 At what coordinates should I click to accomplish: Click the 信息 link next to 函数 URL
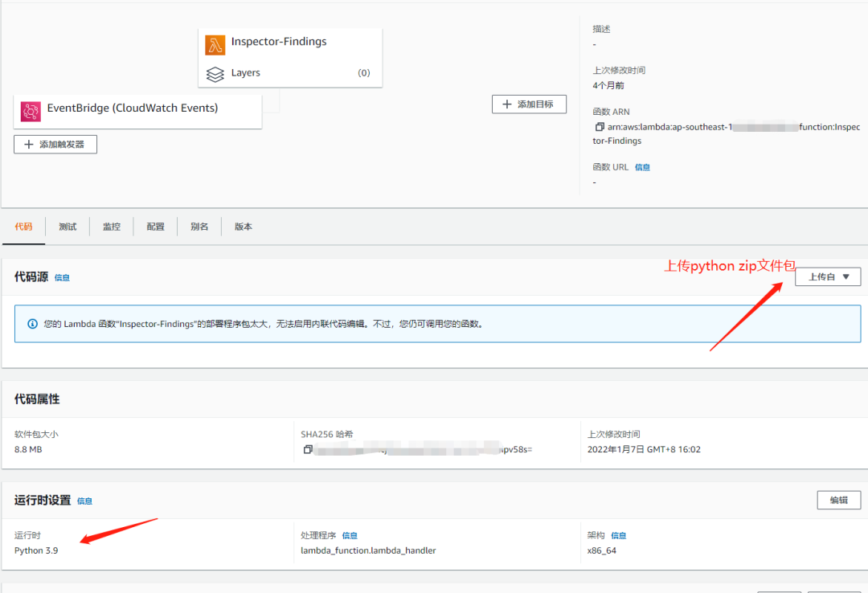[x=642, y=167]
